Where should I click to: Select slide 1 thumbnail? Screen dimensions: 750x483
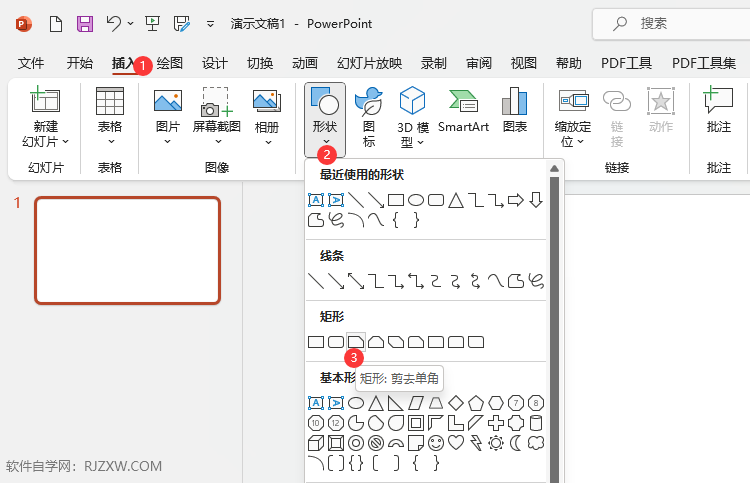click(127, 251)
